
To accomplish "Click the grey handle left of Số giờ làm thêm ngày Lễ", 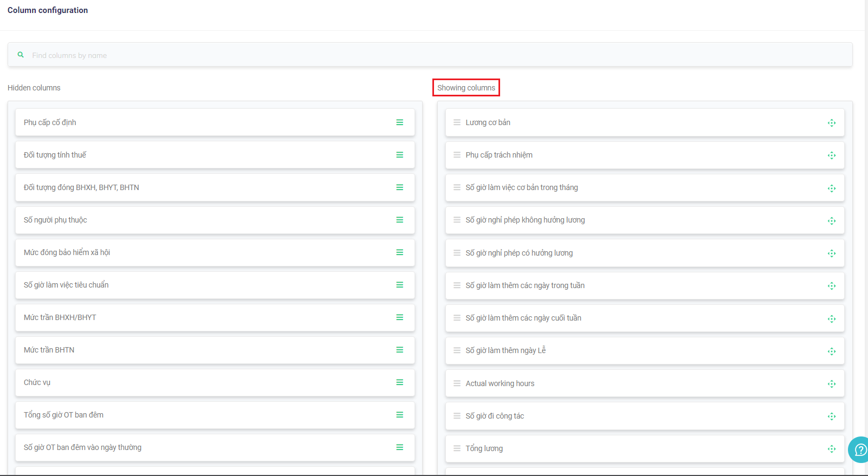I will (457, 350).
